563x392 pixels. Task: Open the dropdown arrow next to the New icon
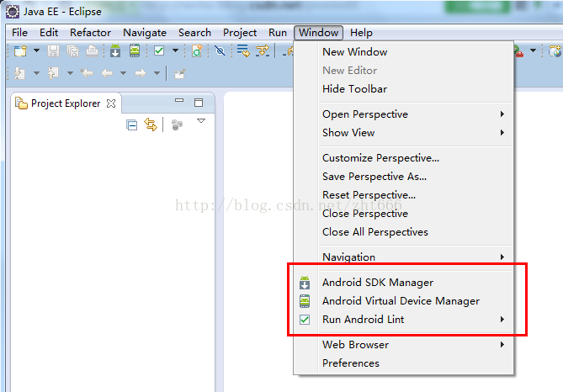(x=37, y=50)
